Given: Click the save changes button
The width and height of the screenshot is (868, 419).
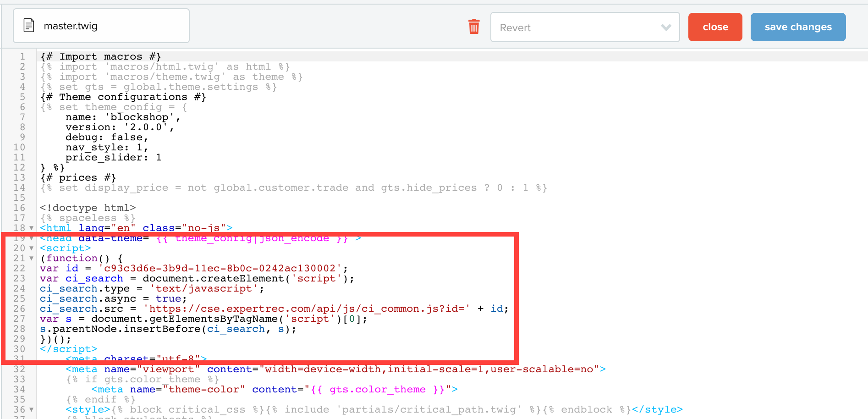Looking at the screenshot, I should click(x=798, y=27).
